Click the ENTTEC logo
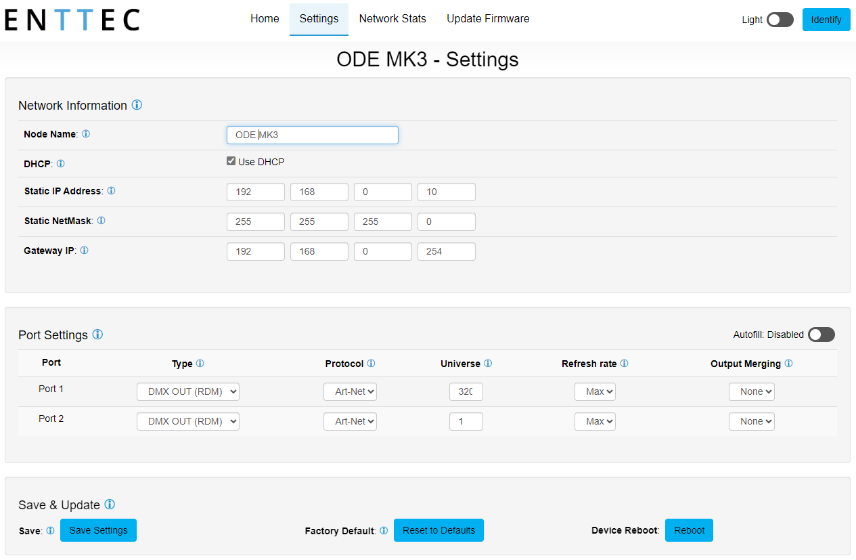The image size is (856, 560). click(x=72, y=20)
